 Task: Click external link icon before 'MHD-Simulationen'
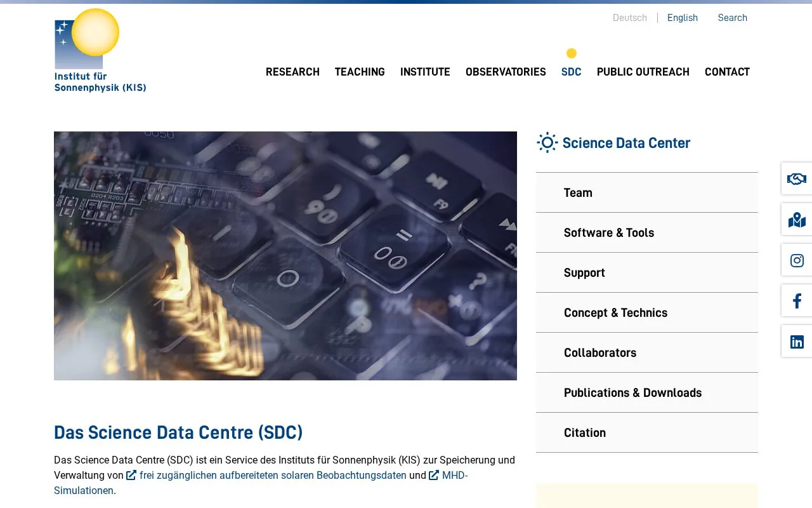pos(434,475)
